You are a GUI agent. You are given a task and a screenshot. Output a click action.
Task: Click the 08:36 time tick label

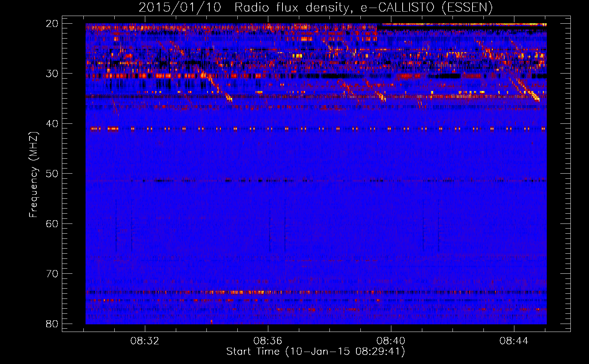(x=268, y=341)
